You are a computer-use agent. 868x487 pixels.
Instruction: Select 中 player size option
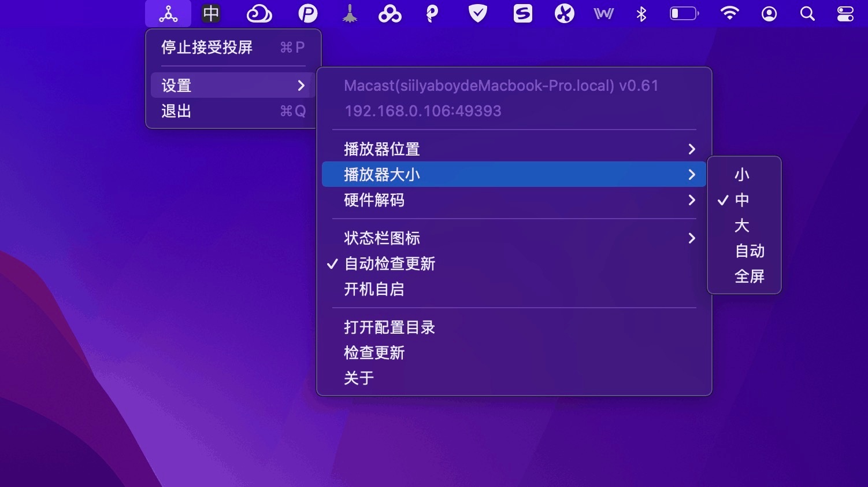point(742,200)
